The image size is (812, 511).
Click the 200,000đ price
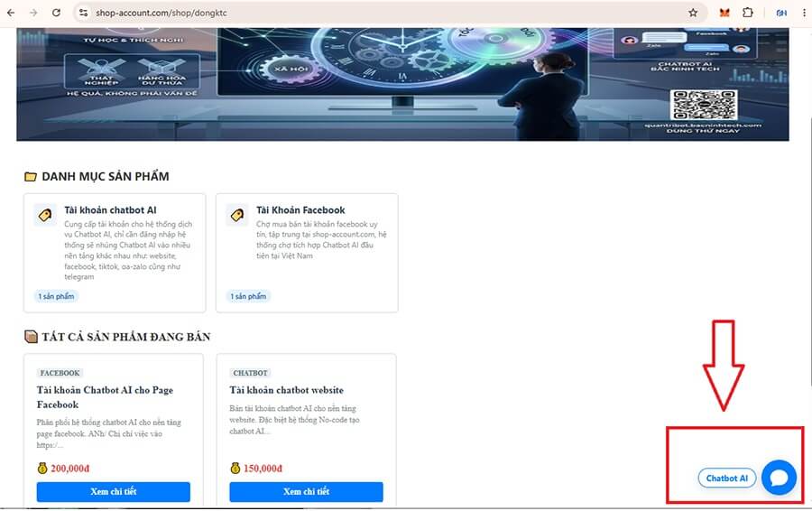tap(69, 469)
